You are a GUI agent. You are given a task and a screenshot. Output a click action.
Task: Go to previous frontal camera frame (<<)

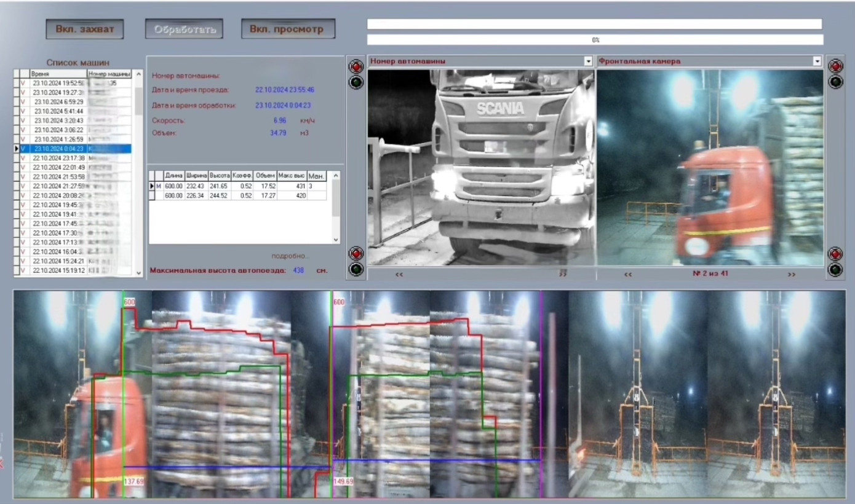coord(628,274)
